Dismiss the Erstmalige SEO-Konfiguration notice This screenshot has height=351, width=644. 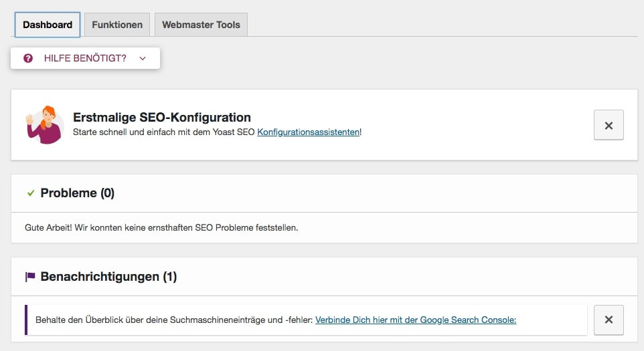click(x=609, y=125)
